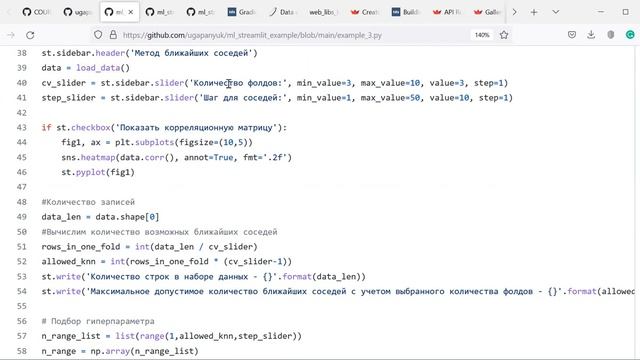Close the active ml_ GitHub tab
Image resolution: width=640 pixels, height=360 pixels.
[131, 12]
